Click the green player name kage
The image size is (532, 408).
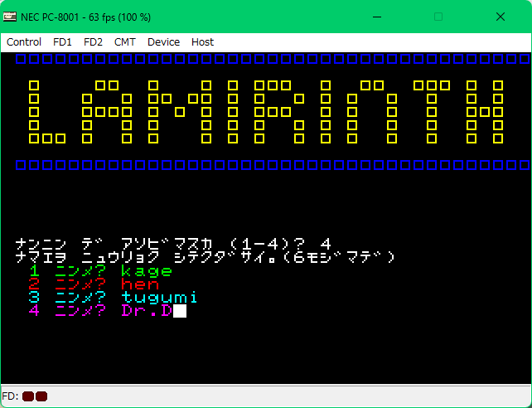click(147, 271)
